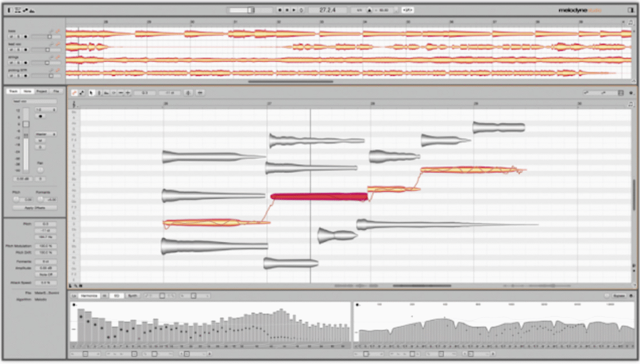This screenshot has width=640, height=364.
Task: Select the Pitch tool in the editor toolbar
Action: [99, 94]
